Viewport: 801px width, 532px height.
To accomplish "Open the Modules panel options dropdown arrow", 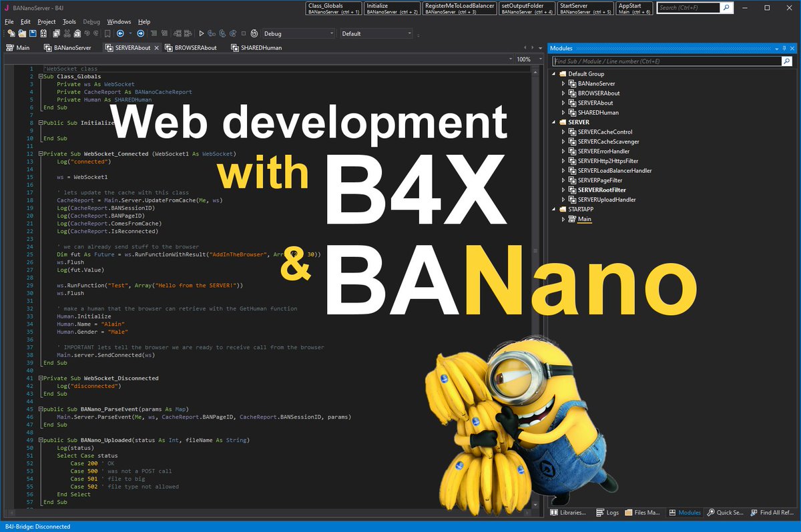I will click(x=776, y=48).
